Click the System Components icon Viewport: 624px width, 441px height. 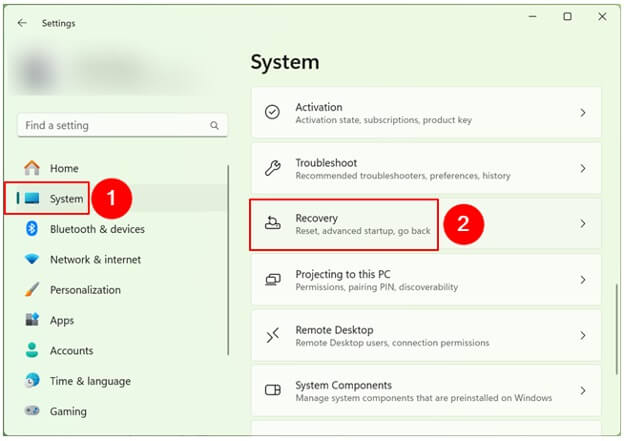coord(273,390)
